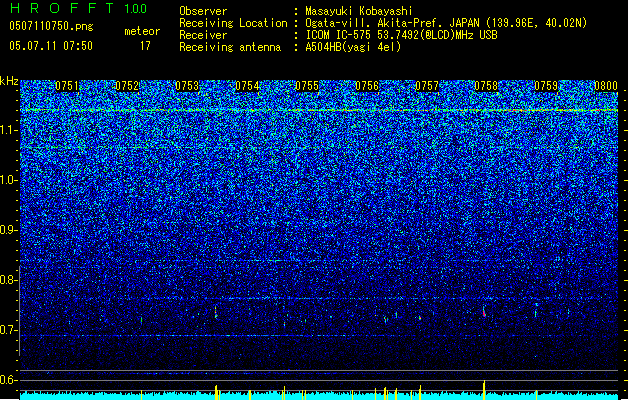
Task: Click the 0.9 kHz axis label
Action: click(x=8, y=230)
